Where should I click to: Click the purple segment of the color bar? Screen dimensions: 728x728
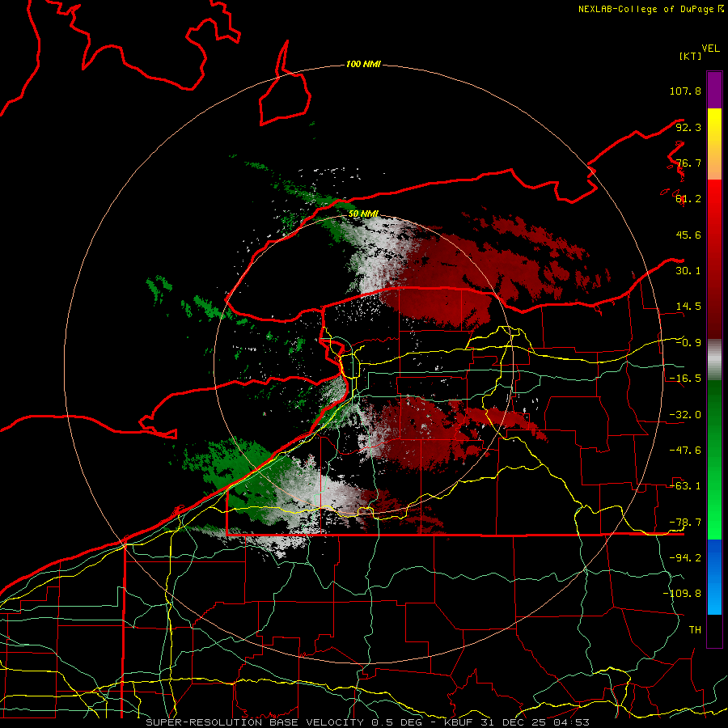pyautogui.click(x=714, y=90)
